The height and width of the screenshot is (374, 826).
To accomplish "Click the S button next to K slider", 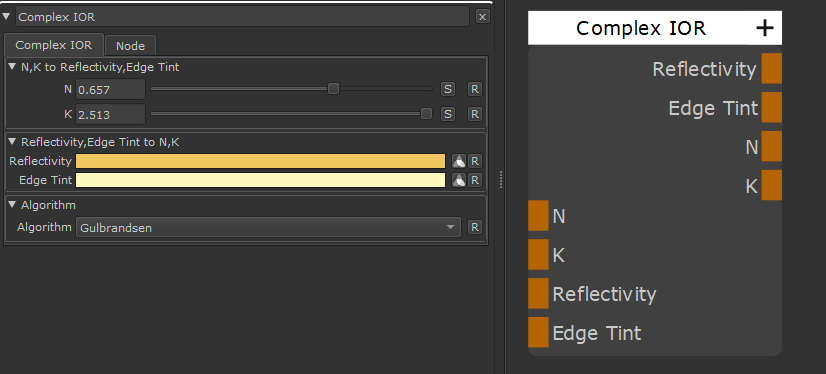I will [447, 114].
